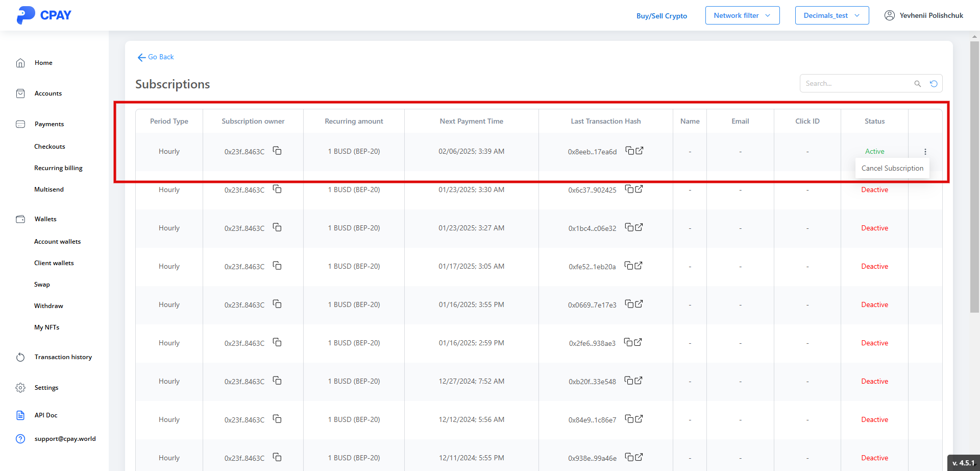
Task: Expand the Network filter dropdown
Action: tap(742, 15)
